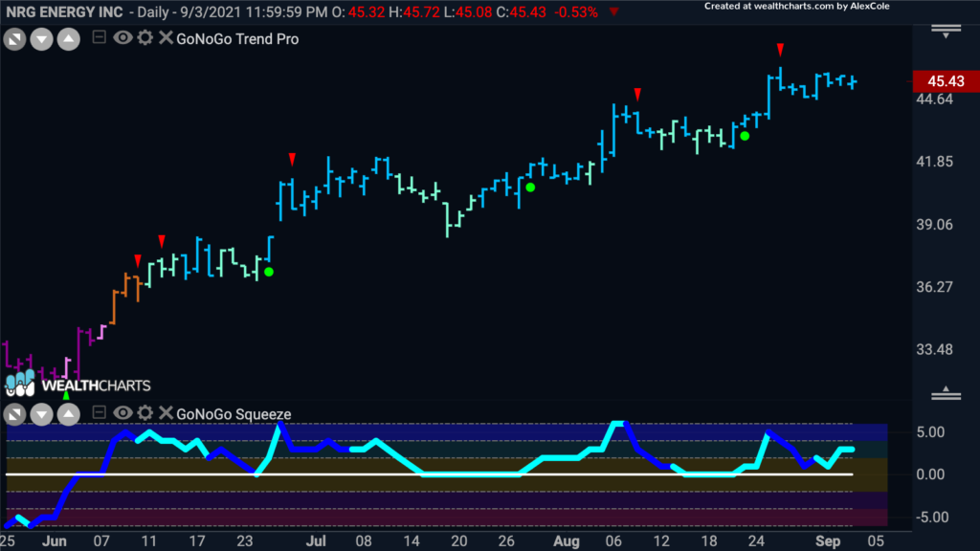Image resolution: width=980 pixels, height=551 pixels.
Task: Click the 39.06 price axis label
Action: pyautogui.click(x=934, y=224)
